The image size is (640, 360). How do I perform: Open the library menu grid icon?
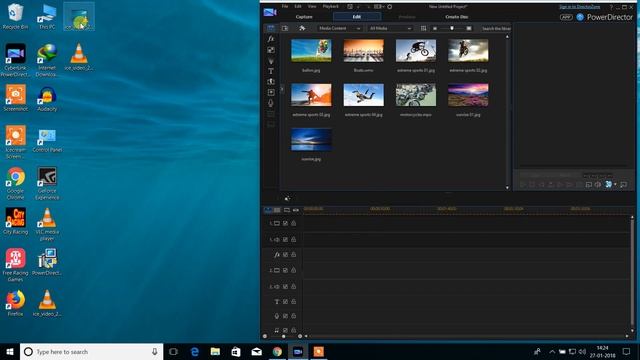click(423, 28)
